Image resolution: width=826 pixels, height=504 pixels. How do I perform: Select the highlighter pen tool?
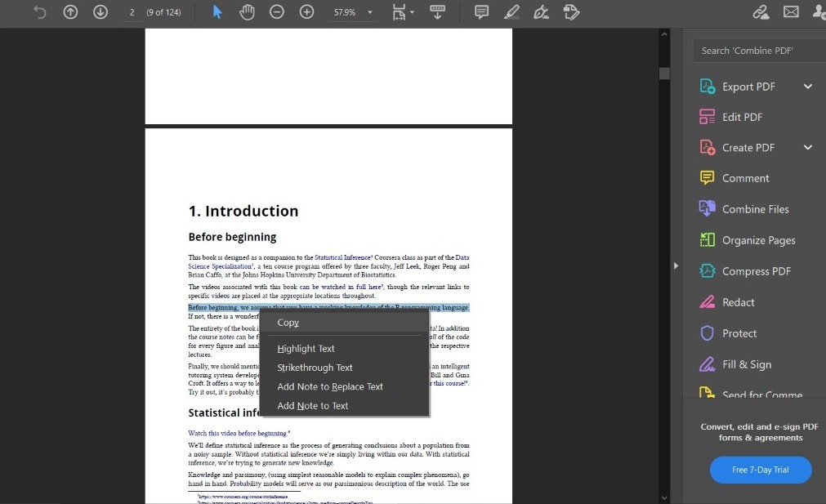pyautogui.click(x=511, y=12)
